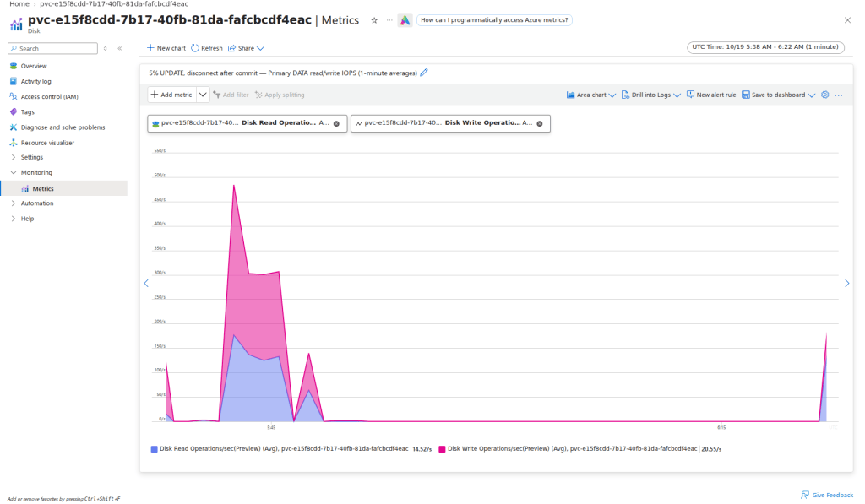Click the blue Disk Read legend swatch
The height and width of the screenshot is (504, 865).
click(x=155, y=449)
